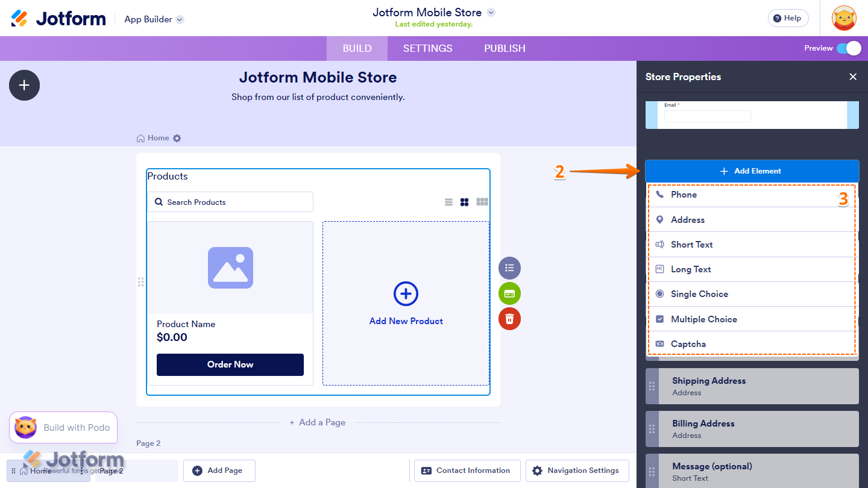Click the black plus button to add elements
The height and width of the screenshot is (488, 868).
click(x=24, y=85)
